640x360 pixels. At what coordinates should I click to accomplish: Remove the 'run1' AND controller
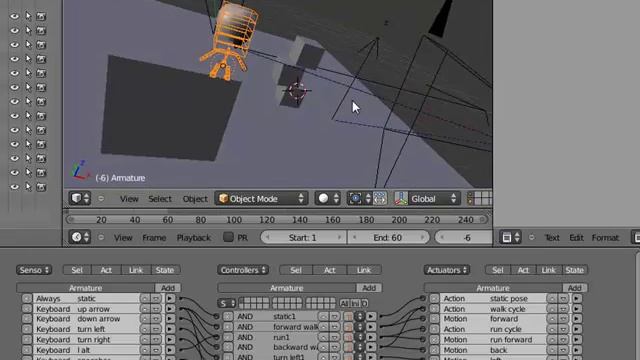228,337
